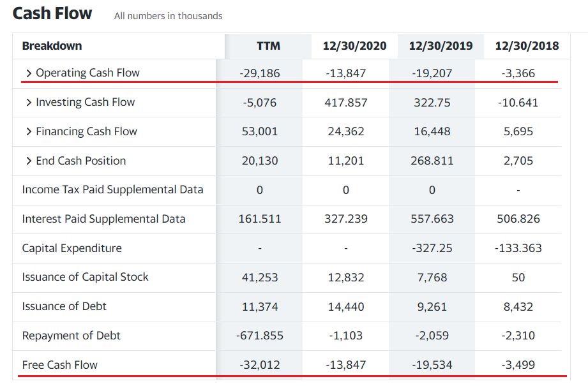This screenshot has width=588, height=386.
Task: Expand the End Cash Position row chevron
Action: pyautogui.click(x=29, y=161)
